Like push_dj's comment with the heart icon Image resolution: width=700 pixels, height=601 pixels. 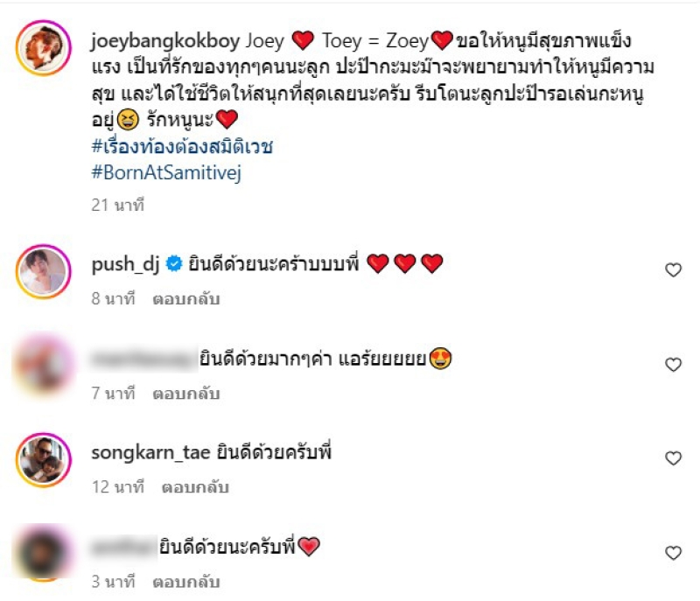[673, 270]
